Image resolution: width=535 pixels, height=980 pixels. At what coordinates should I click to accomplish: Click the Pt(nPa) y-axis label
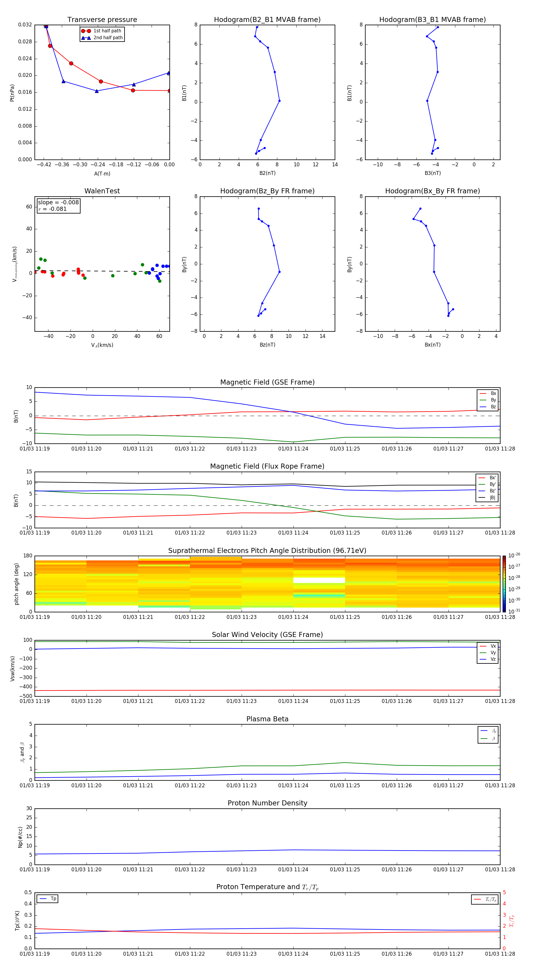(x=12, y=93)
